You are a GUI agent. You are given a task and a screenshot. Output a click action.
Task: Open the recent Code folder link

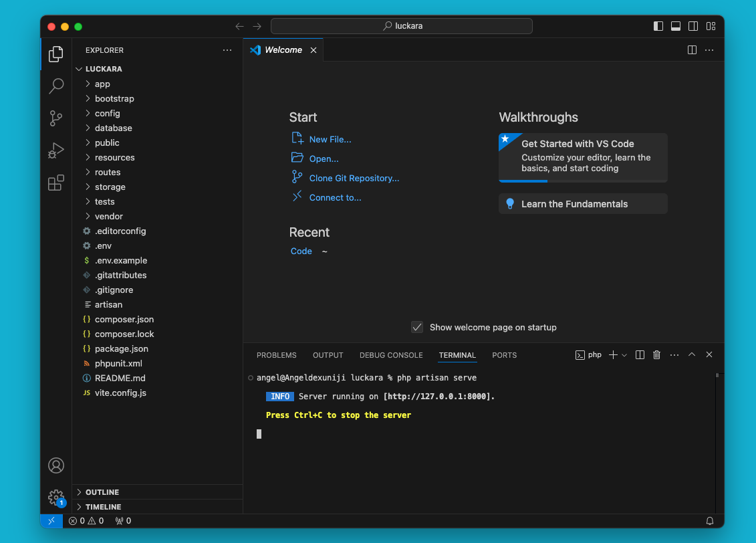[301, 251]
